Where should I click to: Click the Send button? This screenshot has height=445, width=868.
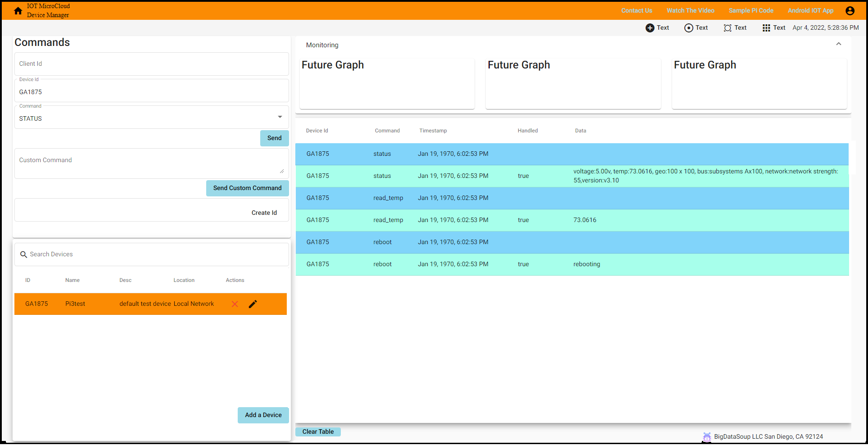(275, 138)
